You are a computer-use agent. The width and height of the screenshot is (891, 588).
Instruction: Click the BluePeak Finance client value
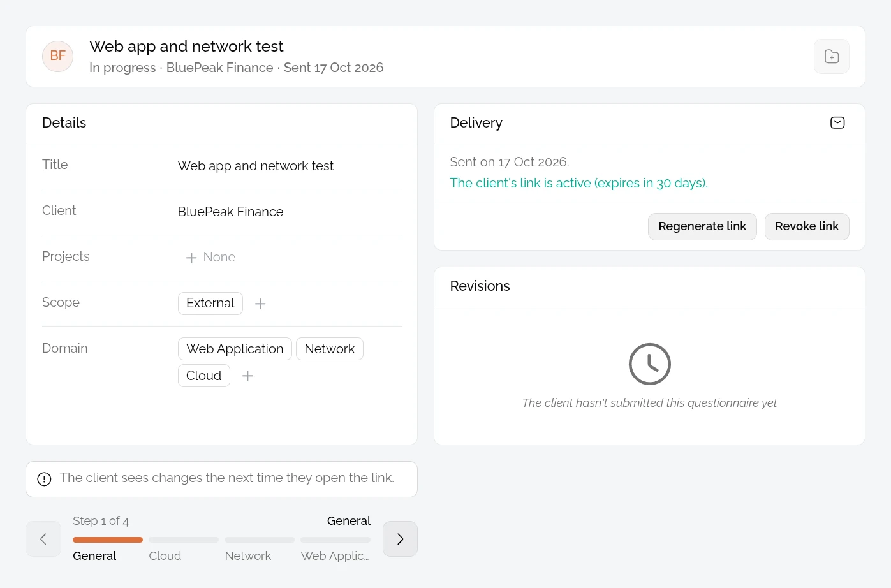point(231,212)
